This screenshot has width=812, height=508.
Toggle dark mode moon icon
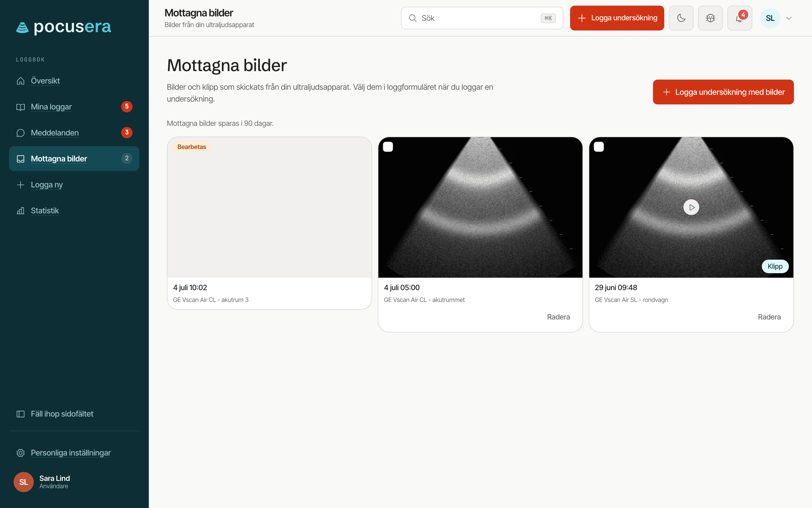click(x=681, y=18)
